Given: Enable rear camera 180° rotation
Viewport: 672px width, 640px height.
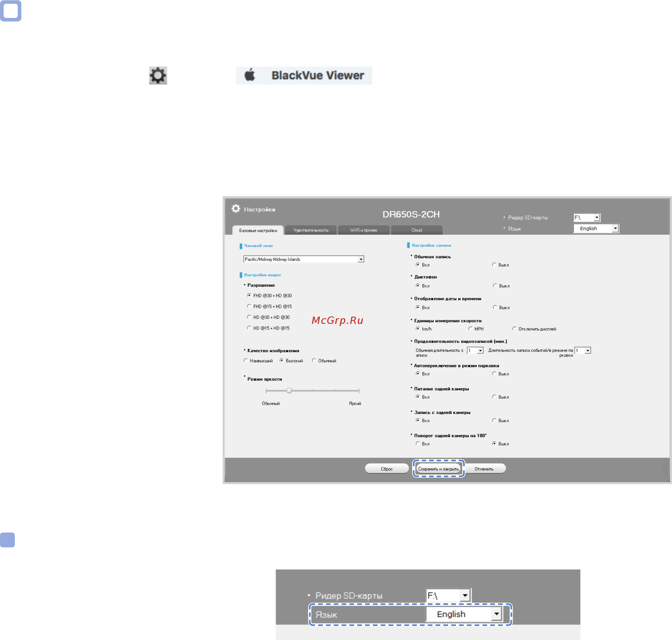Looking at the screenshot, I should coord(418,444).
